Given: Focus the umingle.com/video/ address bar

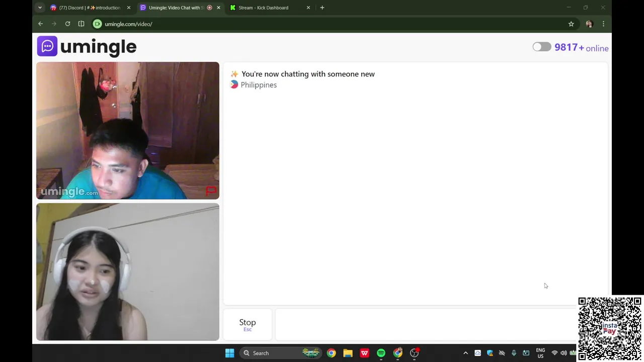Looking at the screenshot, I should tap(332, 24).
